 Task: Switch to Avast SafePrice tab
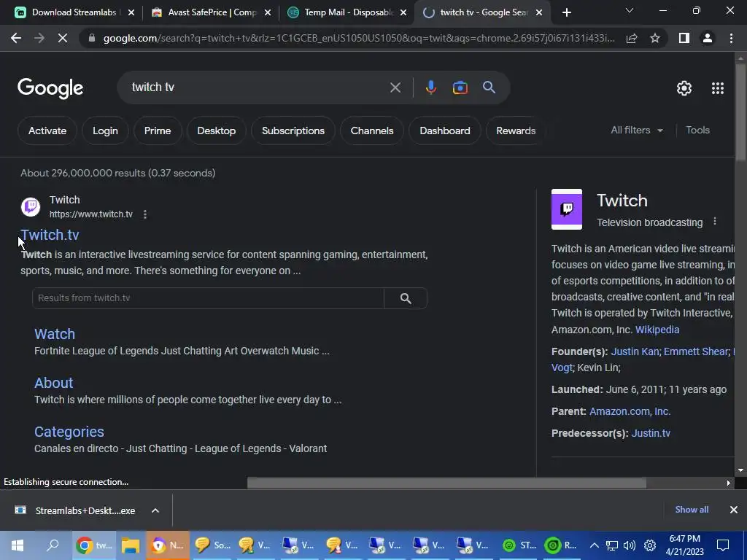212,13
